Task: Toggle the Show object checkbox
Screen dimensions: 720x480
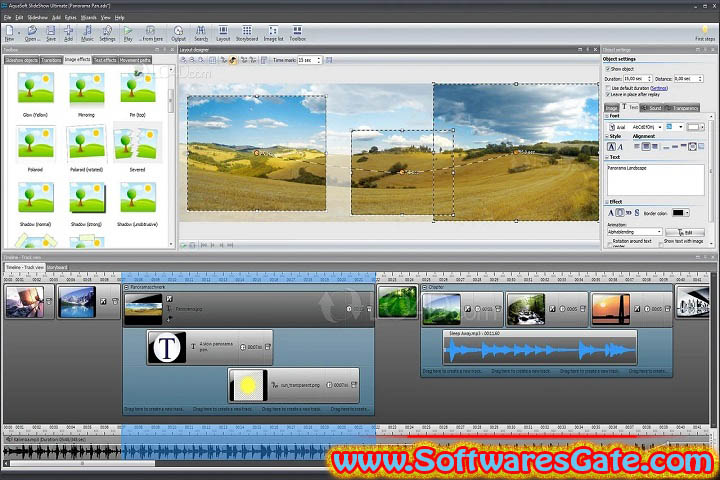Action: pyautogui.click(x=608, y=69)
